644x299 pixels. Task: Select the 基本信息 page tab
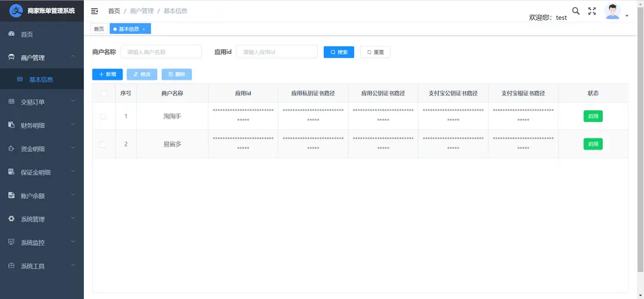coord(130,29)
